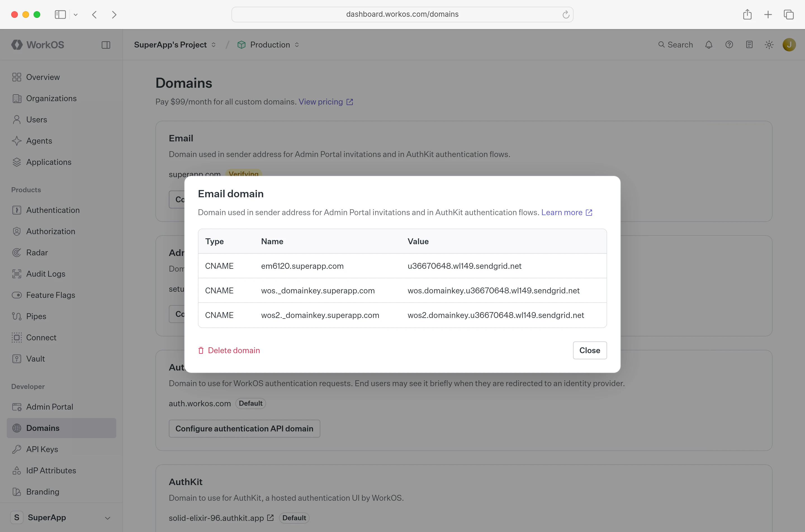
Task: Open Agents in the sidebar
Action: (61, 141)
